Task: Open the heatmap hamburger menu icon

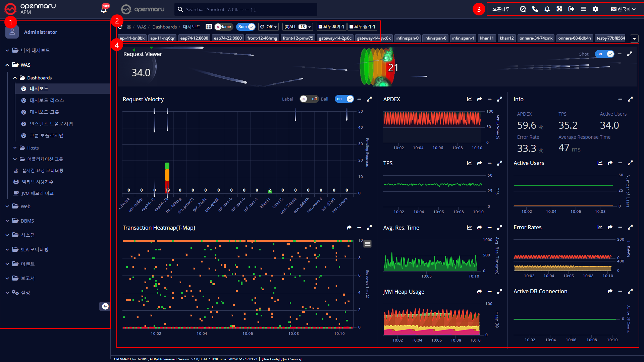Action: (368, 244)
